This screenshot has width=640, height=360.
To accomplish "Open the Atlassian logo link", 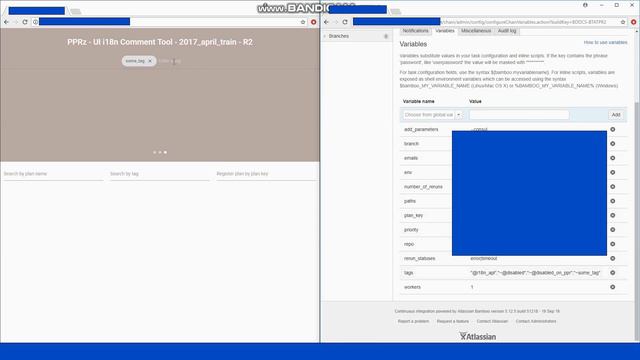I will tap(478, 336).
